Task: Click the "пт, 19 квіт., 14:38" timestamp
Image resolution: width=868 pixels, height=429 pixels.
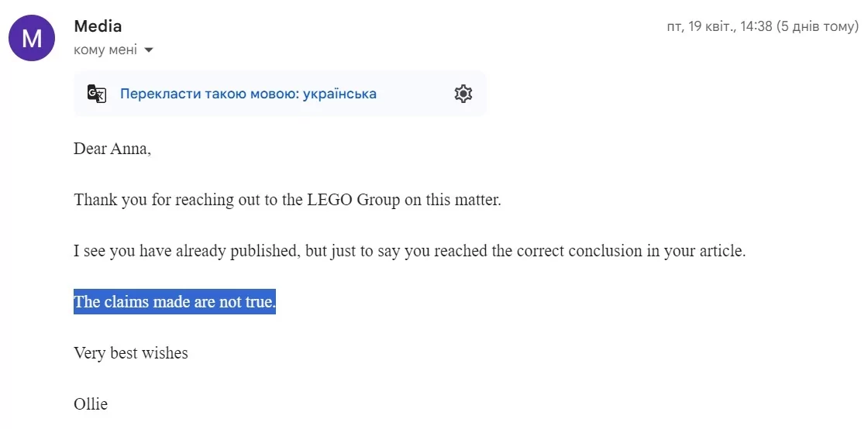Action: click(x=719, y=26)
